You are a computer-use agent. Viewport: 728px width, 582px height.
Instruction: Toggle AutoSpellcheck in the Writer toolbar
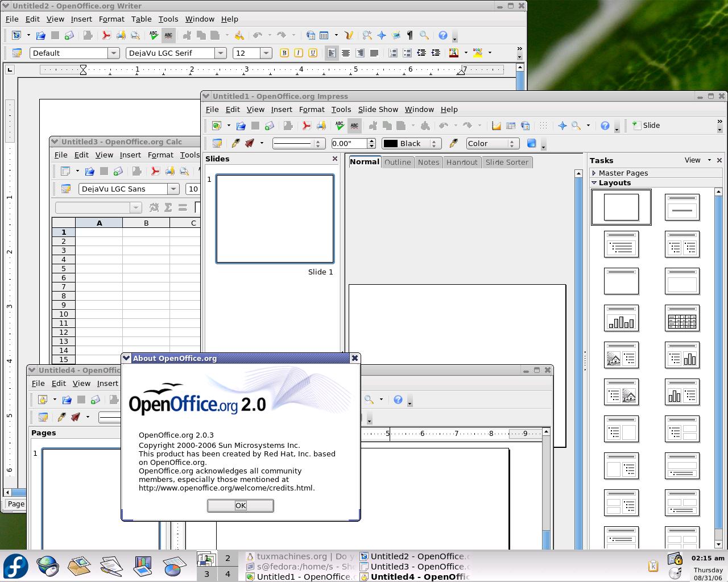click(x=168, y=35)
